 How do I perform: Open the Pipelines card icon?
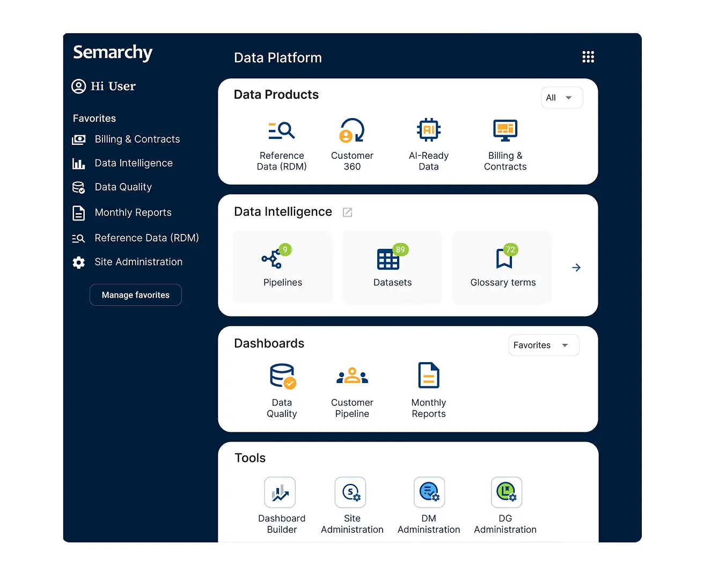[273, 259]
